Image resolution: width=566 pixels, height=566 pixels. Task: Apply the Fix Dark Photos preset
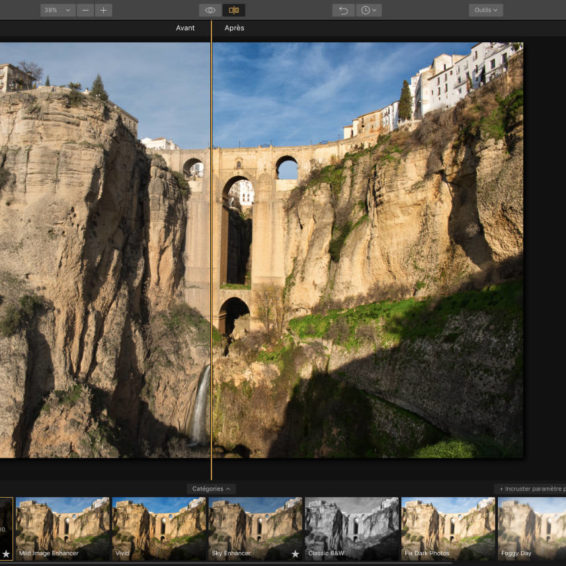point(448,528)
